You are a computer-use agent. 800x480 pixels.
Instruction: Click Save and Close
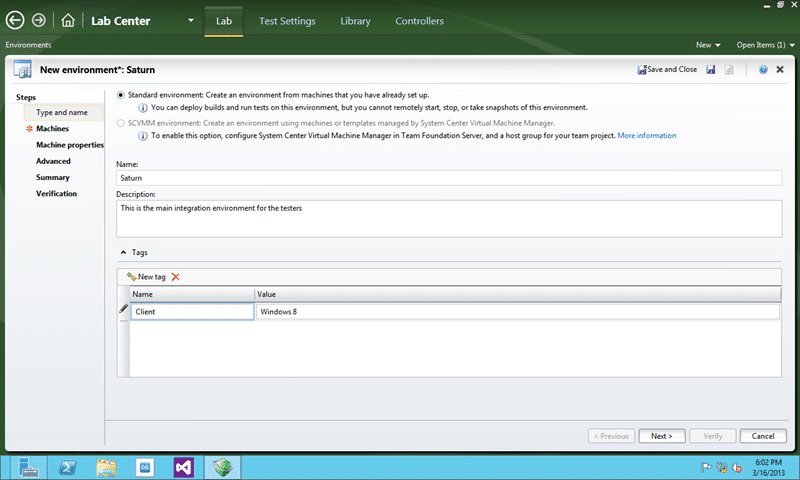coord(667,69)
